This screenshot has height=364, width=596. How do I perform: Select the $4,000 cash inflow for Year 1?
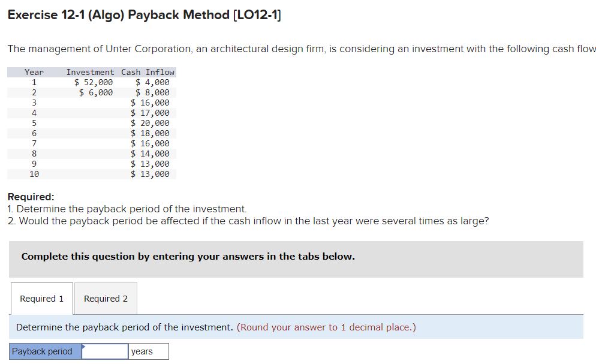coord(152,82)
